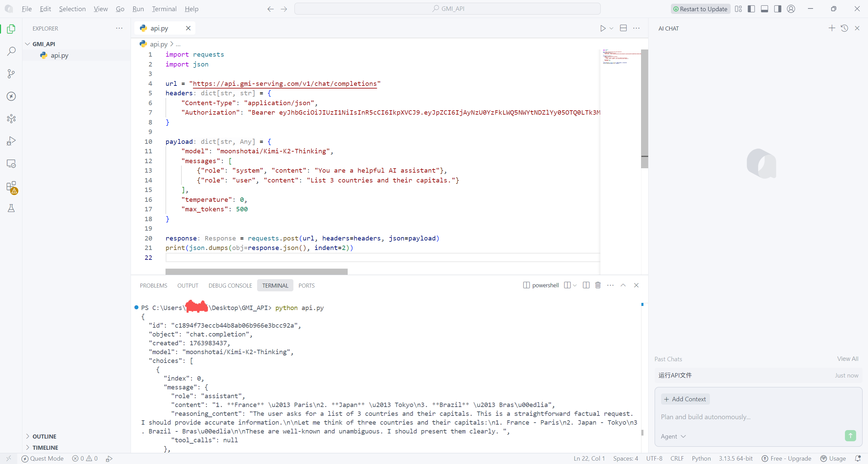The image size is (868, 464).
Task: Click the Restart to Update button
Action: (x=700, y=9)
